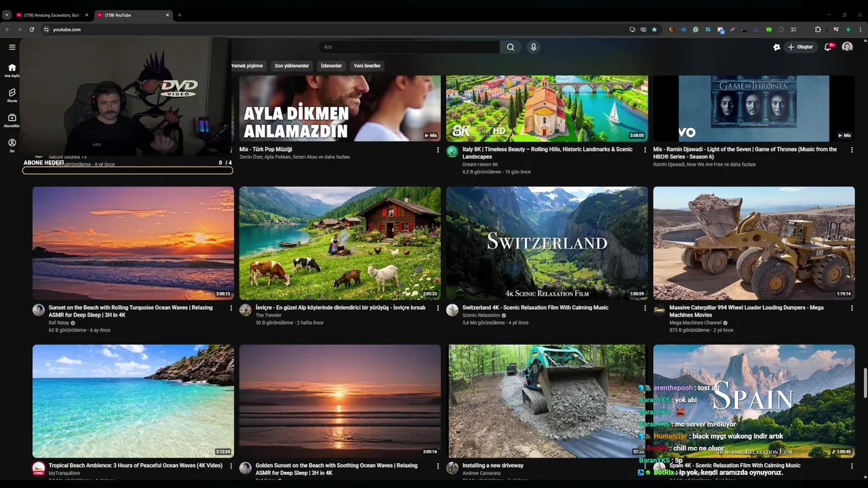This screenshot has height=488, width=868.
Task: Open the Italy 8K Timeless Beauty title
Action: (x=547, y=152)
